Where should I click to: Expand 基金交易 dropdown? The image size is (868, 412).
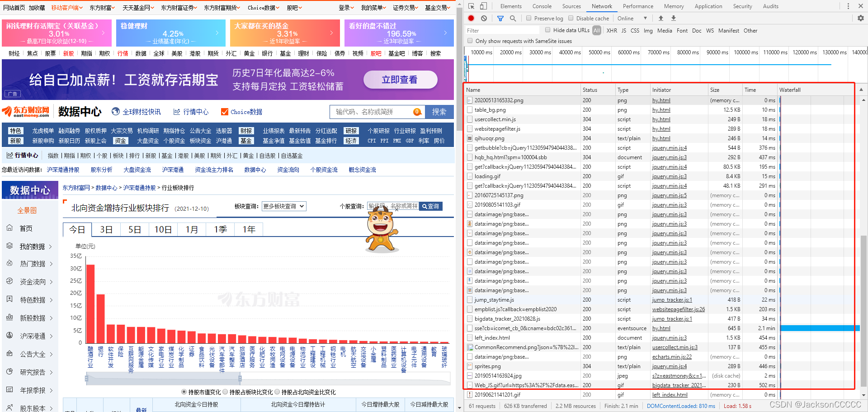click(x=438, y=8)
